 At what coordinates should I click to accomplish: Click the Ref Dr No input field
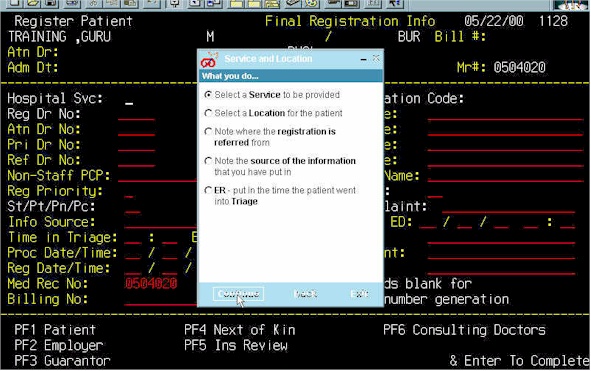[x=136, y=161]
